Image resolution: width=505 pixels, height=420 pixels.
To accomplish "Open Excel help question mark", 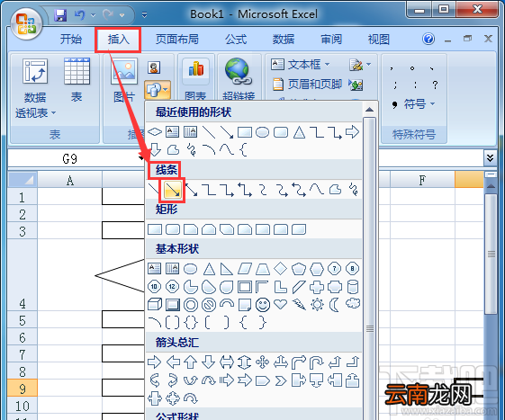I will (428, 39).
